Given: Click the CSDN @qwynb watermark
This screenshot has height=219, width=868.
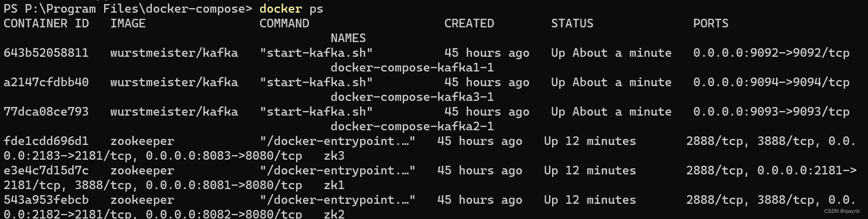Looking at the screenshot, I should click(x=842, y=211).
